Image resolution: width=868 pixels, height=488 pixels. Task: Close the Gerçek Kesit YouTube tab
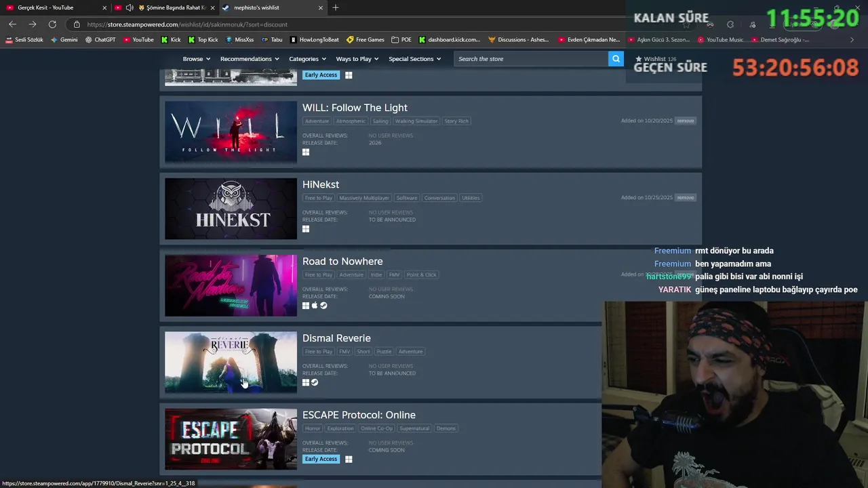(104, 7)
